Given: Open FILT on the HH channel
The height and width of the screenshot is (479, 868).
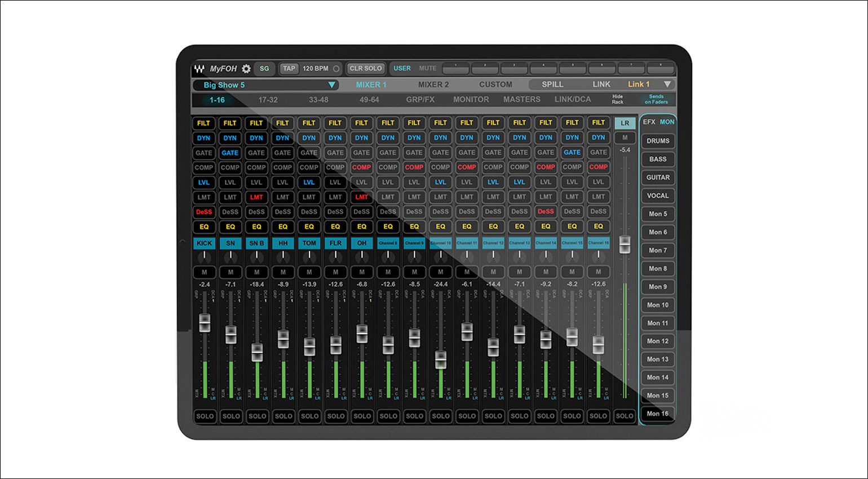Looking at the screenshot, I should 282,123.
